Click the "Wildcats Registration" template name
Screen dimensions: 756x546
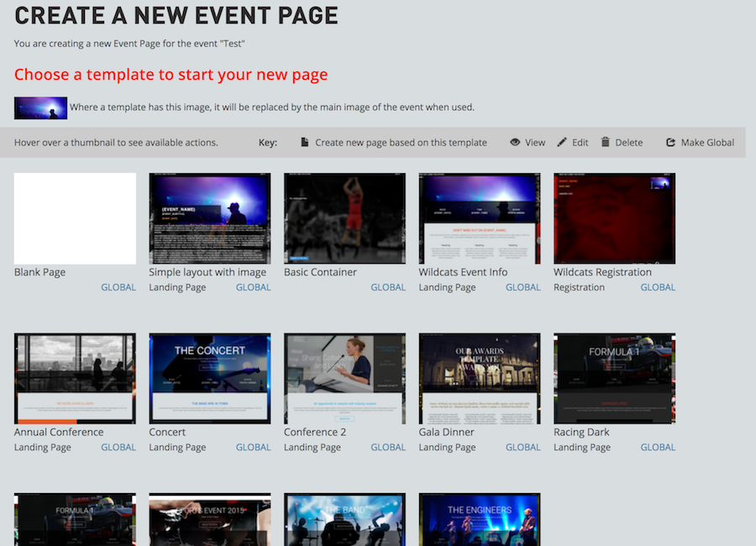pos(602,272)
